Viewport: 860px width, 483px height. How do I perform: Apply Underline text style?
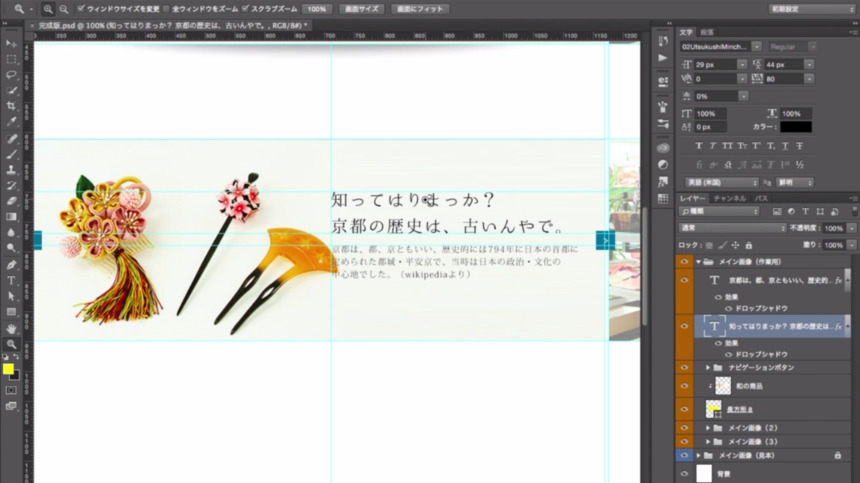[785, 146]
